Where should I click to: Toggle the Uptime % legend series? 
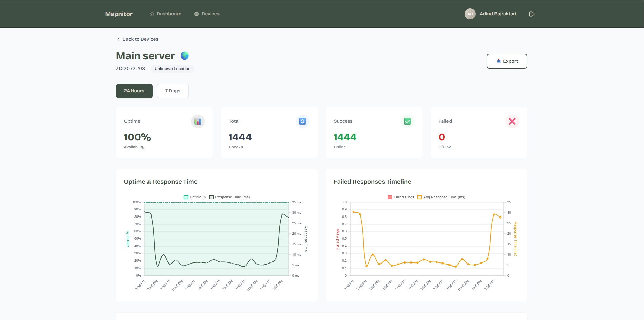click(195, 197)
